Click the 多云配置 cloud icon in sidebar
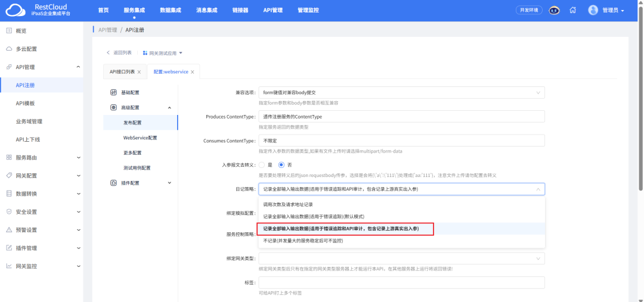The height and width of the screenshot is (302, 644). [9, 49]
